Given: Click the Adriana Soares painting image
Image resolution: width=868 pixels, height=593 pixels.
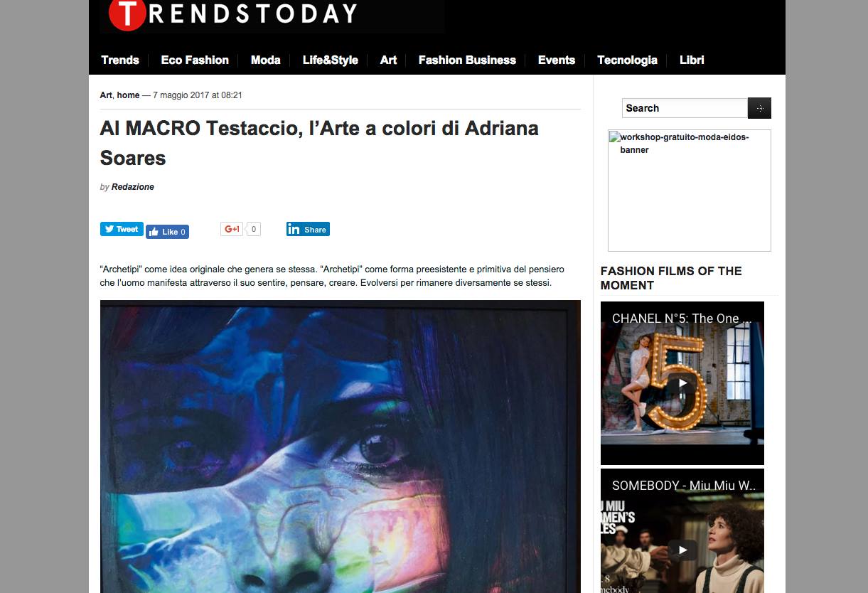Looking at the screenshot, I should point(341,447).
